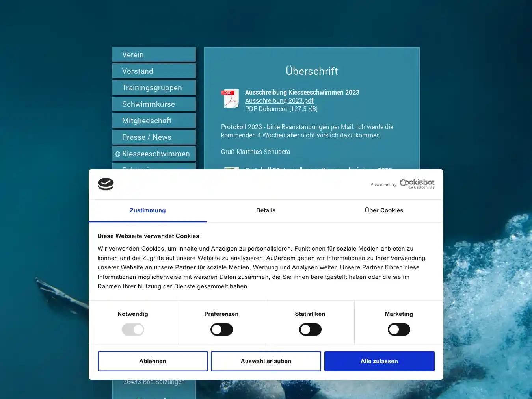Open the Vorstand page
Image resolution: width=532 pixels, height=399 pixels.
(154, 71)
